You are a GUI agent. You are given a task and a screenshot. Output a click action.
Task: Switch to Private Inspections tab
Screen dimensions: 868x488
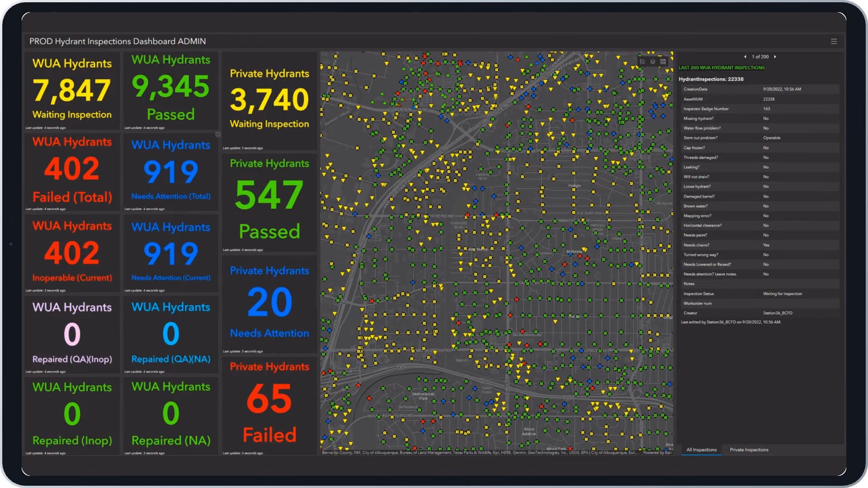point(749,450)
